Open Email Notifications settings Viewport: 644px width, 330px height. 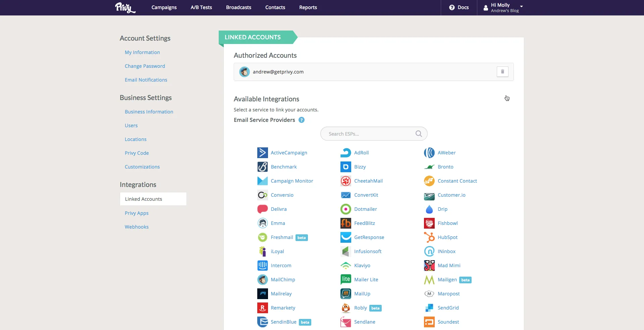tap(146, 80)
